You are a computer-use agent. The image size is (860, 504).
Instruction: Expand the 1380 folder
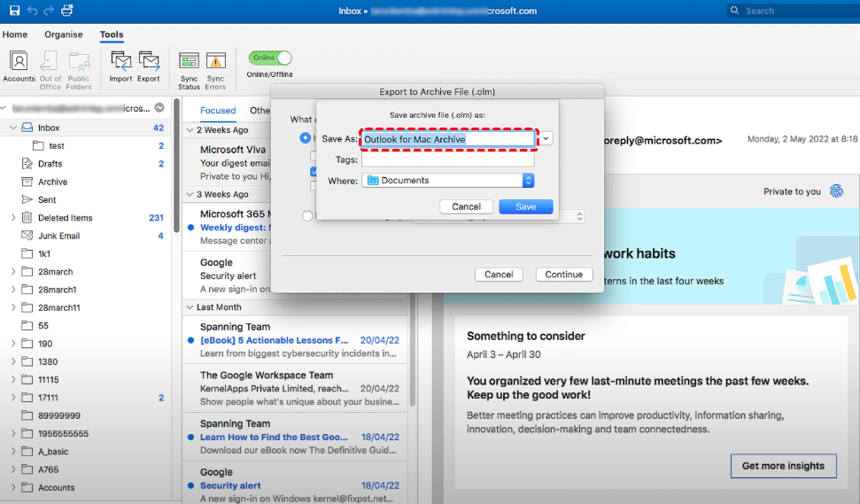click(x=13, y=361)
